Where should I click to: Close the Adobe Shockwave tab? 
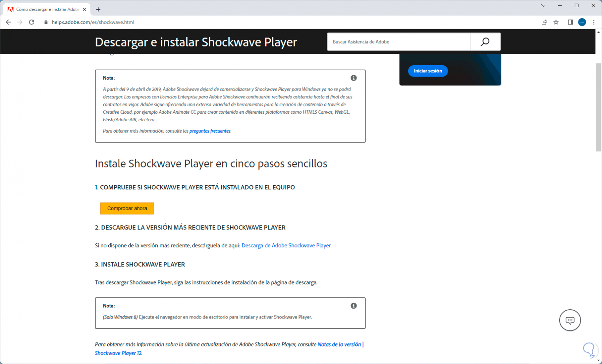pos(84,9)
